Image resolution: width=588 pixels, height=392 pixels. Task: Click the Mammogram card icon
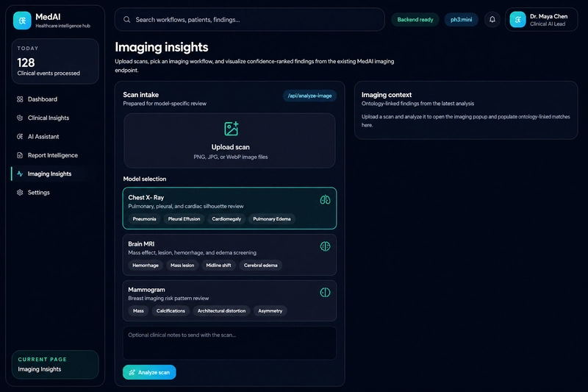coord(325,292)
